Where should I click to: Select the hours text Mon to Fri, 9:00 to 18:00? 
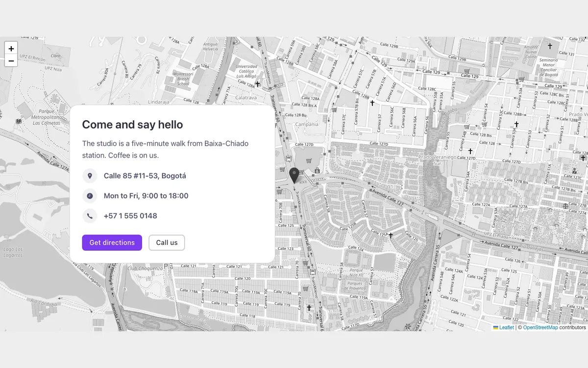(146, 196)
